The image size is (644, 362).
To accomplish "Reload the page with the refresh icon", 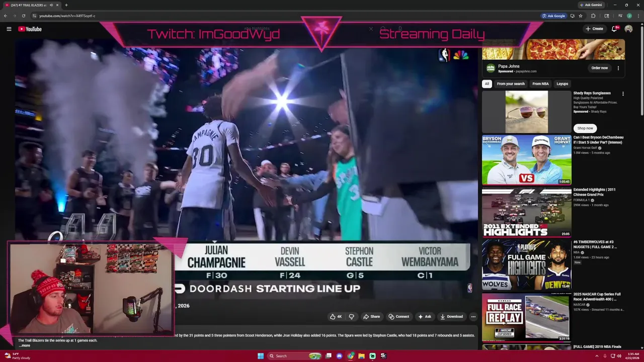I will coord(23,16).
